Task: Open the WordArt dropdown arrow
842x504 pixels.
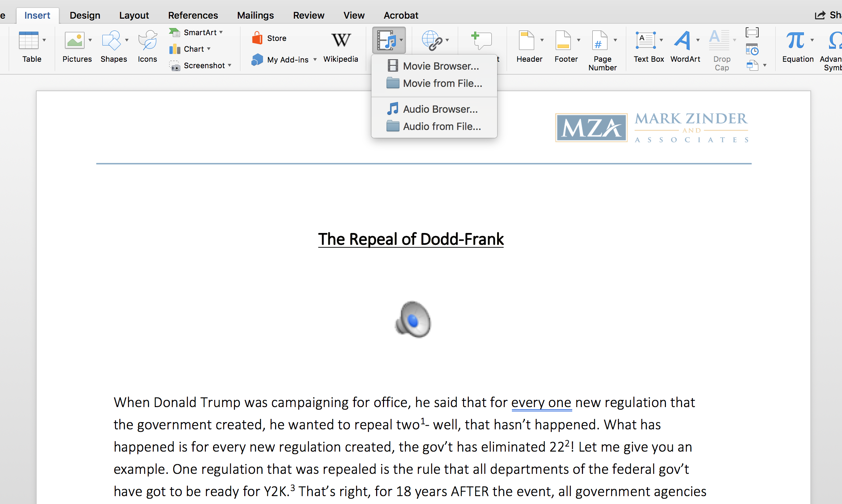Action: (698, 40)
